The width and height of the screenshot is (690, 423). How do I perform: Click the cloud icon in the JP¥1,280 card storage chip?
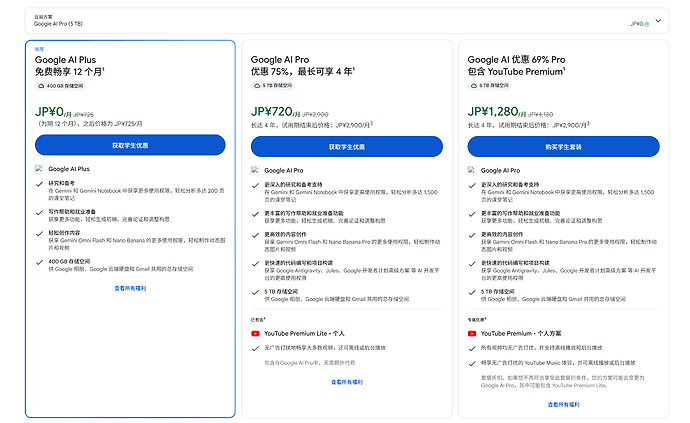tap(474, 86)
